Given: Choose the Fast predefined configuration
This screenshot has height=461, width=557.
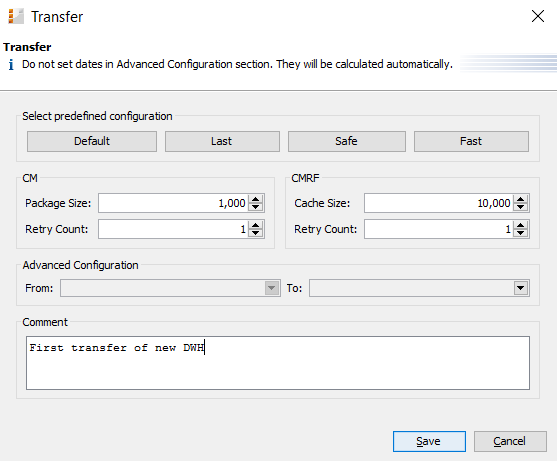Looking at the screenshot, I should coord(471,141).
